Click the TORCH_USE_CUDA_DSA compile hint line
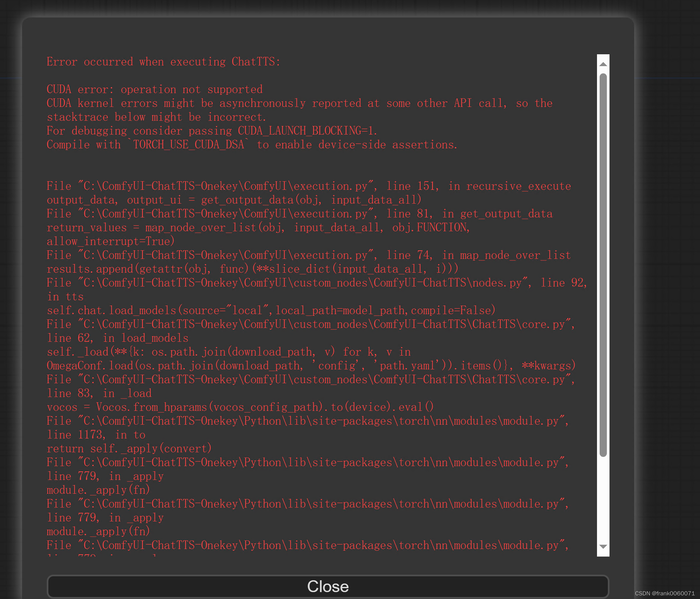Viewport: 700px width, 599px height. 252,144
